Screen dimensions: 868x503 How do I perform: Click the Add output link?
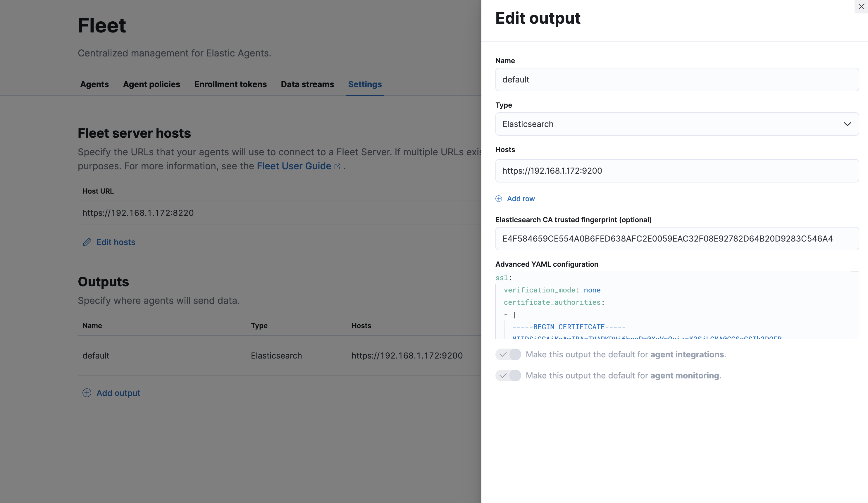pyautogui.click(x=118, y=393)
